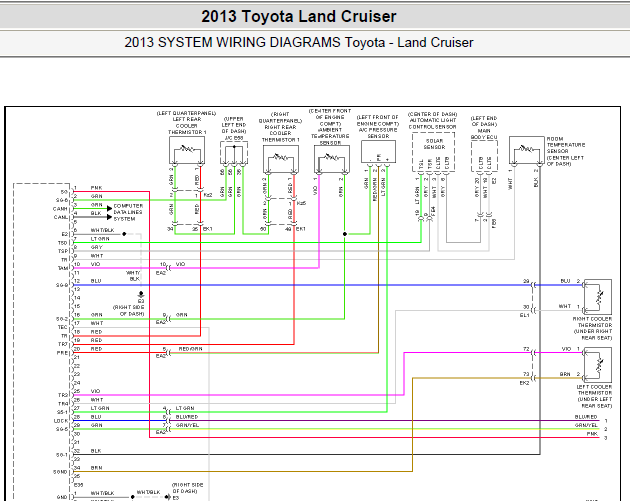Click 'RIGHT COOLER THERMISTOR (UNDER RIGHT REAR SEAT)' label
This screenshot has height=501, width=630.
point(593,328)
